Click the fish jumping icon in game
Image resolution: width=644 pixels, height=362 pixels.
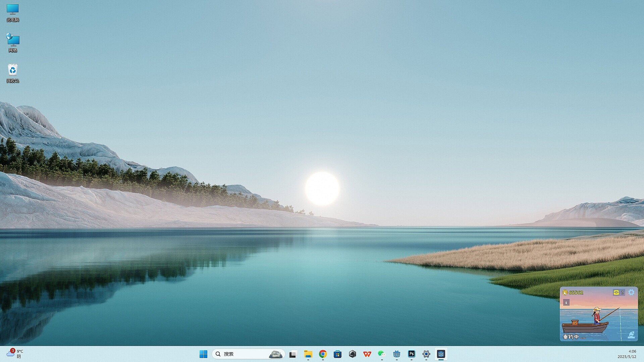click(631, 335)
